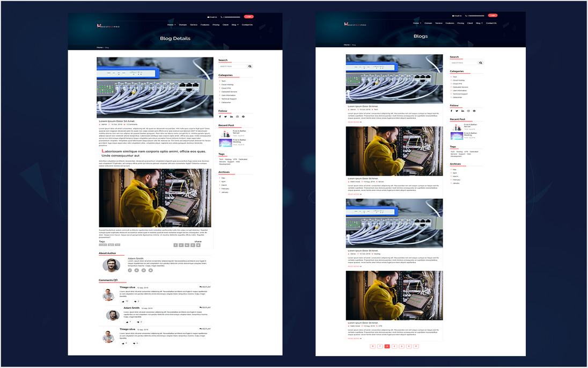This screenshot has height=368, width=588.
Task: Open Instagram follow icon on Blog Details page
Action: 237,117
